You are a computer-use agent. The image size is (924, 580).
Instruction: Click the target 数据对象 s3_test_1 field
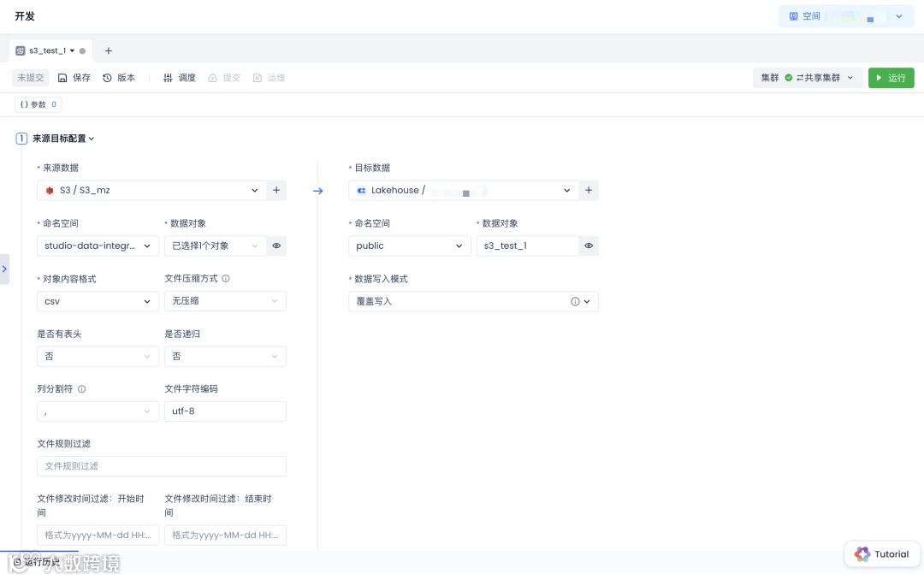pyautogui.click(x=527, y=246)
